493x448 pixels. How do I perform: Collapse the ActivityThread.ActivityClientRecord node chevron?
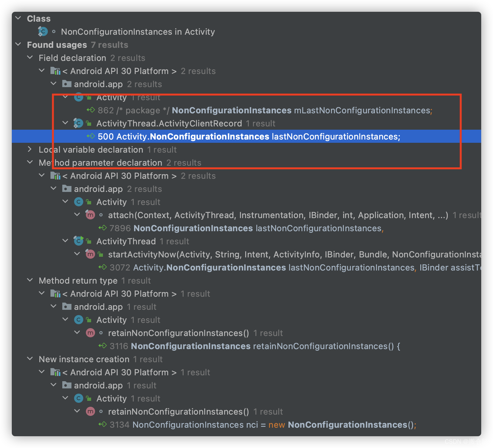(66, 123)
